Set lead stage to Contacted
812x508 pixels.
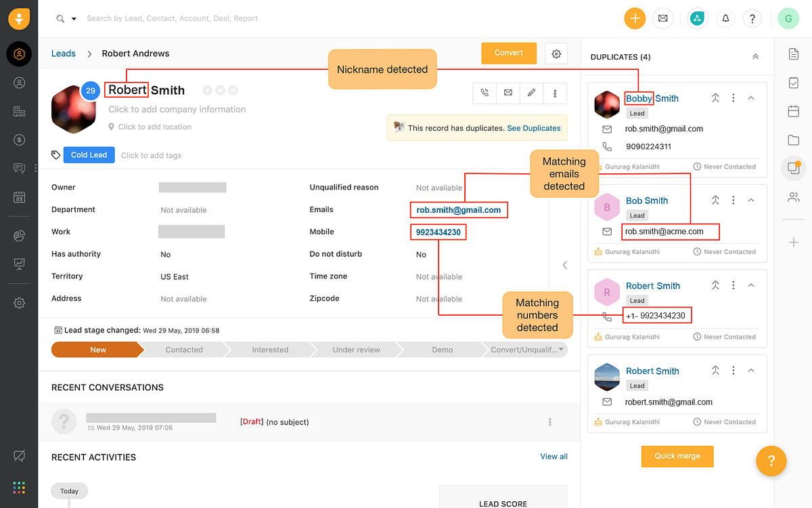pyautogui.click(x=184, y=350)
